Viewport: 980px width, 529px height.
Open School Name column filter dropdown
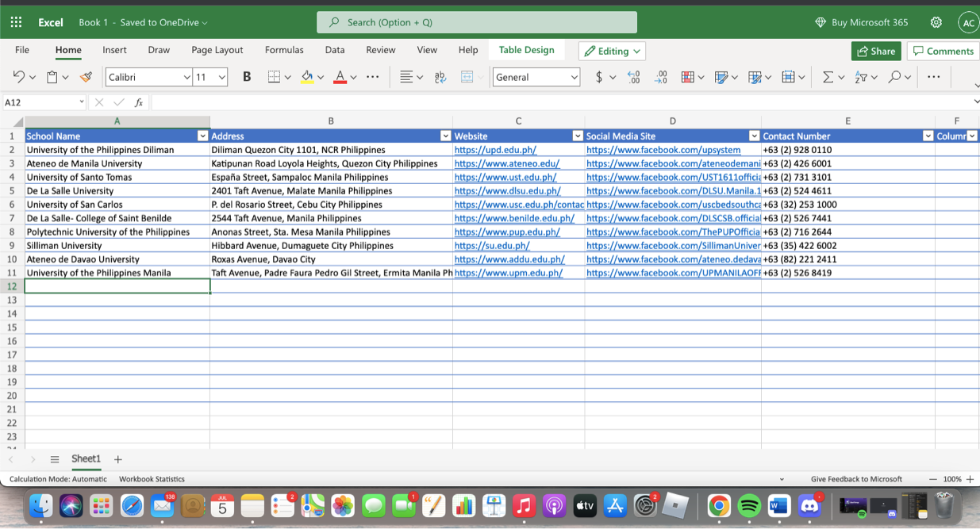pos(202,136)
